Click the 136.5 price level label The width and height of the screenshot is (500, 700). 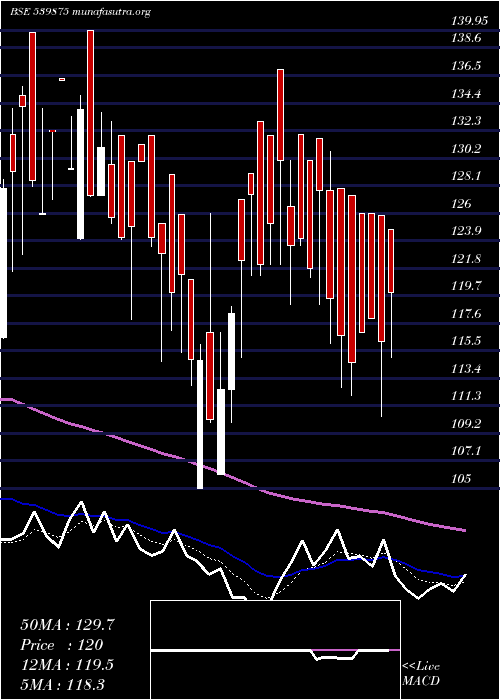467,67
